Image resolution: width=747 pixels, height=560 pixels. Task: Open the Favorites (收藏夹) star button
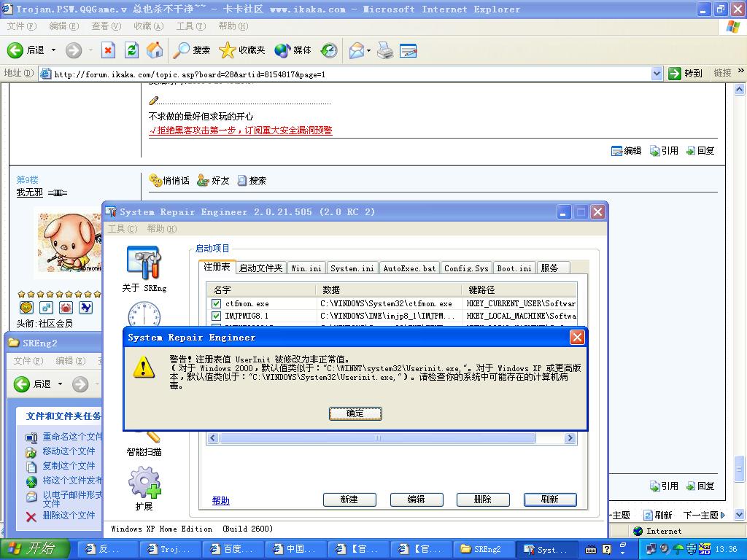pyautogui.click(x=241, y=50)
